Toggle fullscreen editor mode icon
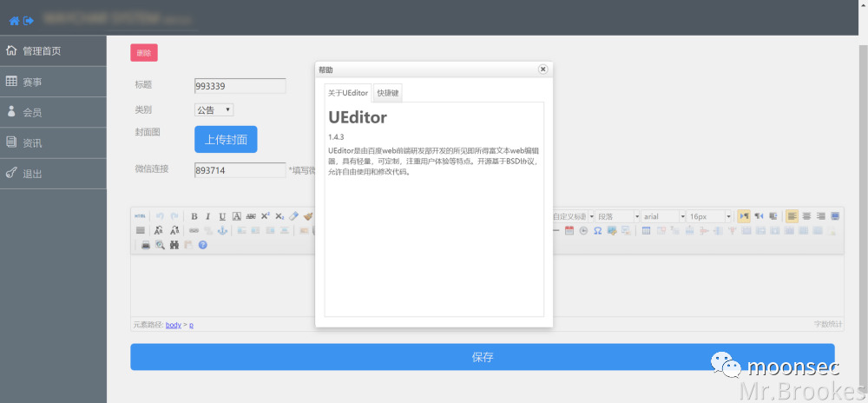 click(835, 216)
